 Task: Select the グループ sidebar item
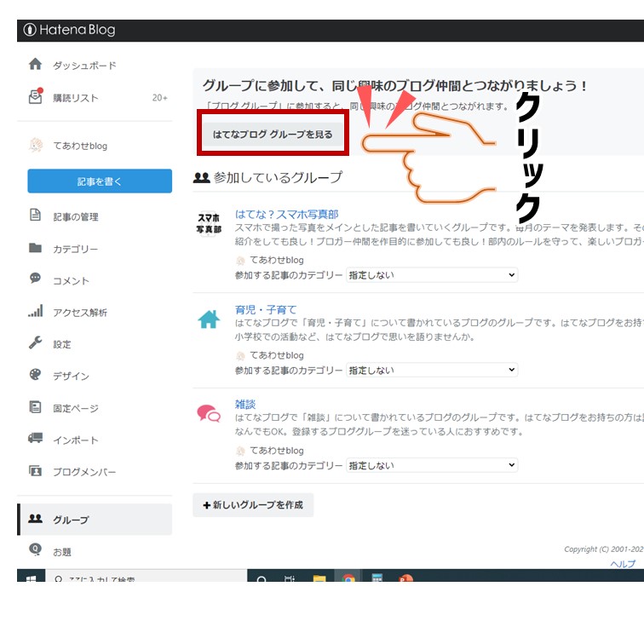[x=95, y=519]
